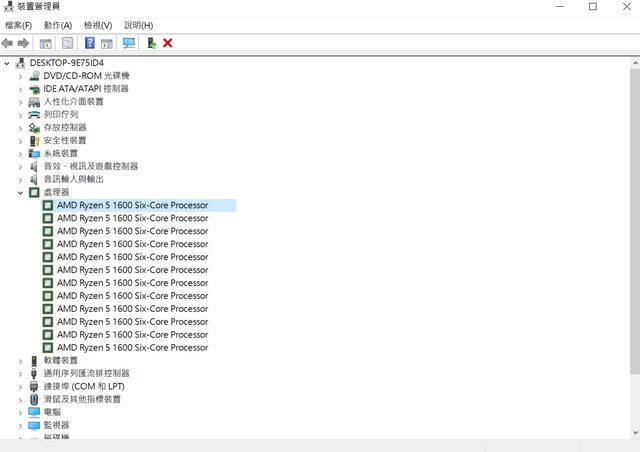
Task: Click the DVD/CD-ROM 光碟機 drive icon
Action: [34, 76]
